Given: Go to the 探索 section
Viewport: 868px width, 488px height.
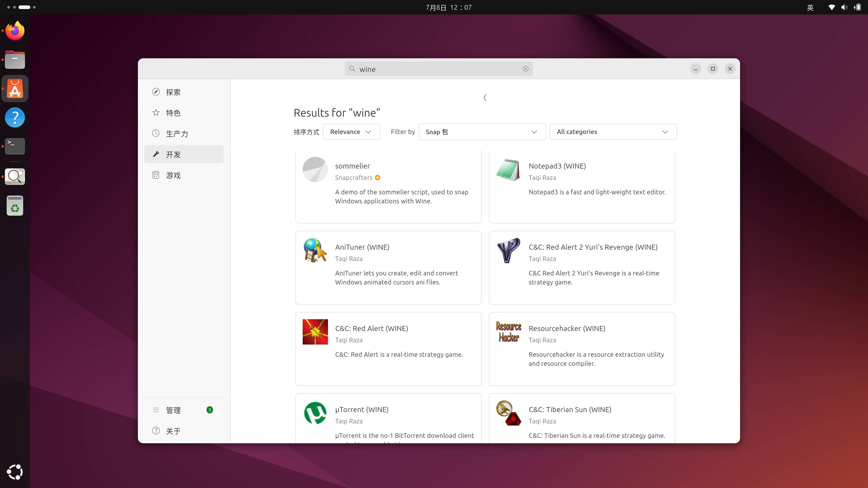Looking at the screenshot, I should point(184,92).
